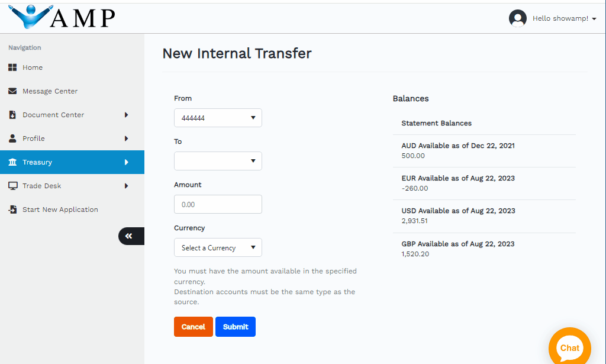Open the From account dropdown

pyautogui.click(x=218, y=118)
